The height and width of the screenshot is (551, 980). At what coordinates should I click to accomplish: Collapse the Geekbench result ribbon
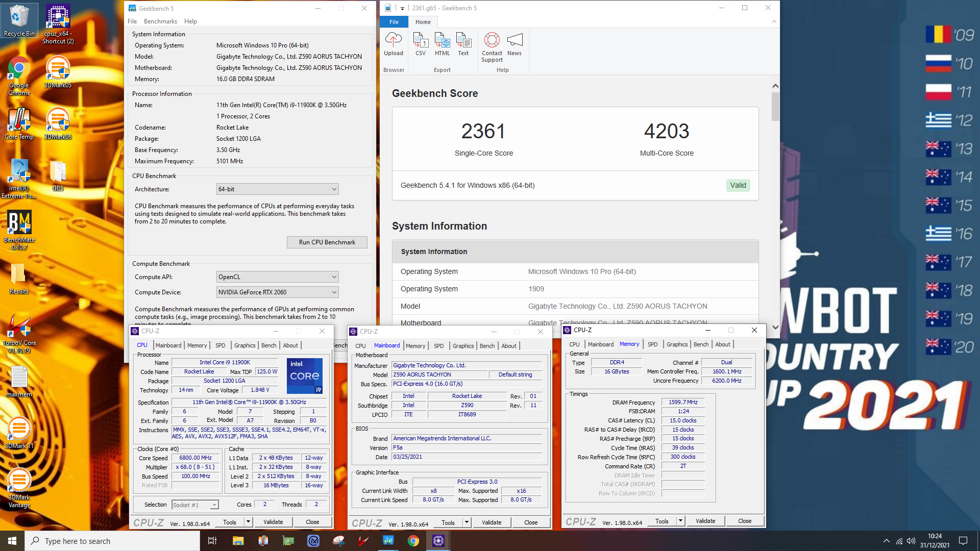click(774, 22)
